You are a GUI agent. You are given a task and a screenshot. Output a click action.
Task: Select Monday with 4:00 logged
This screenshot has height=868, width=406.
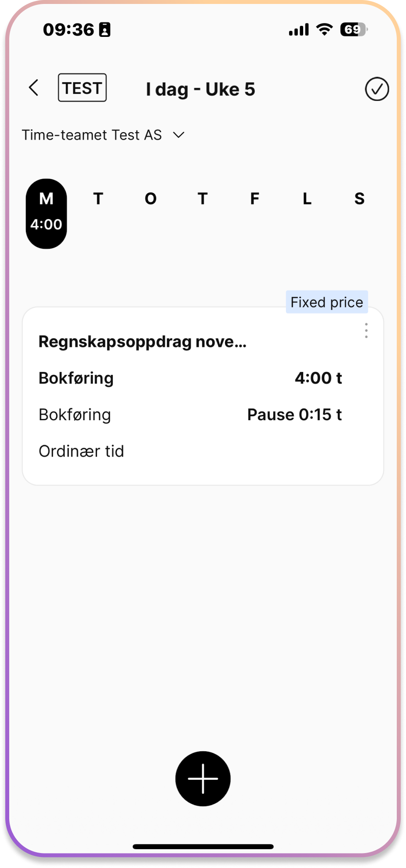tap(46, 213)
